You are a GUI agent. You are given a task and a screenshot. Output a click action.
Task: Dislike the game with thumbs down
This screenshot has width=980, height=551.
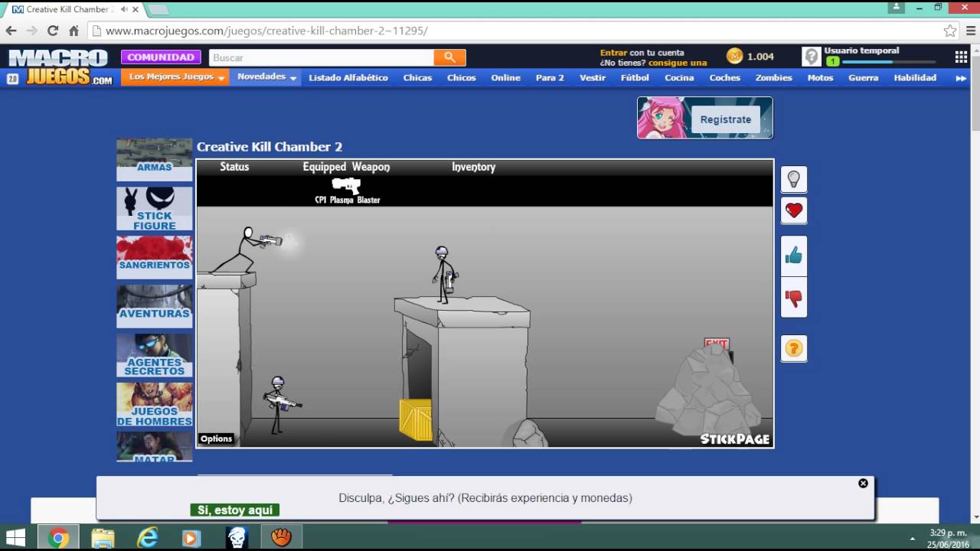[x=794, y=297]
